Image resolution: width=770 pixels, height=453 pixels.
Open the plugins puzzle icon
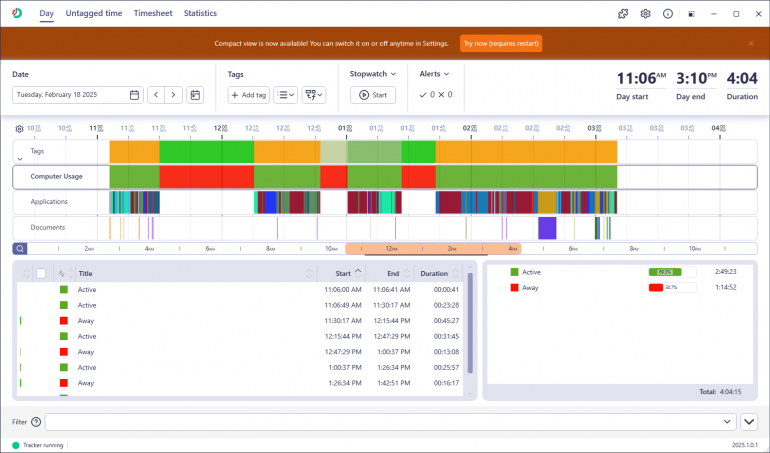pyautogui.click(x=623, y=14)
